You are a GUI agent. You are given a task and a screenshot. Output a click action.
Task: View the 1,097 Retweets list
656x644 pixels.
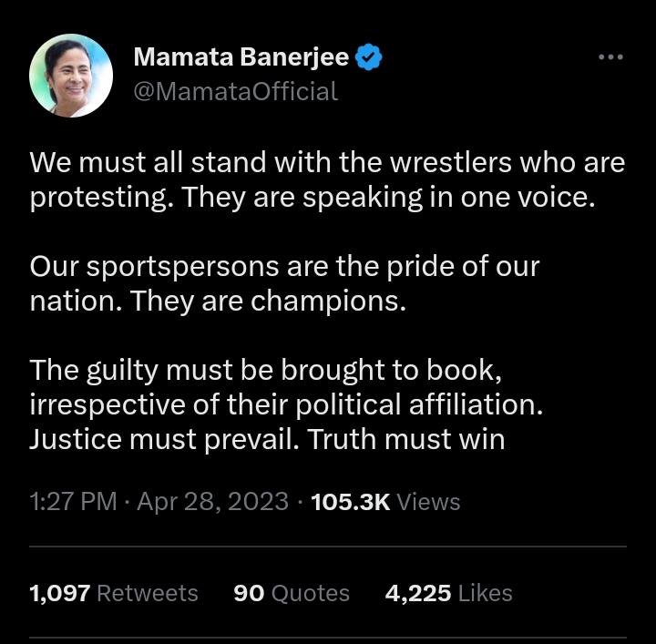coord(114,593)
